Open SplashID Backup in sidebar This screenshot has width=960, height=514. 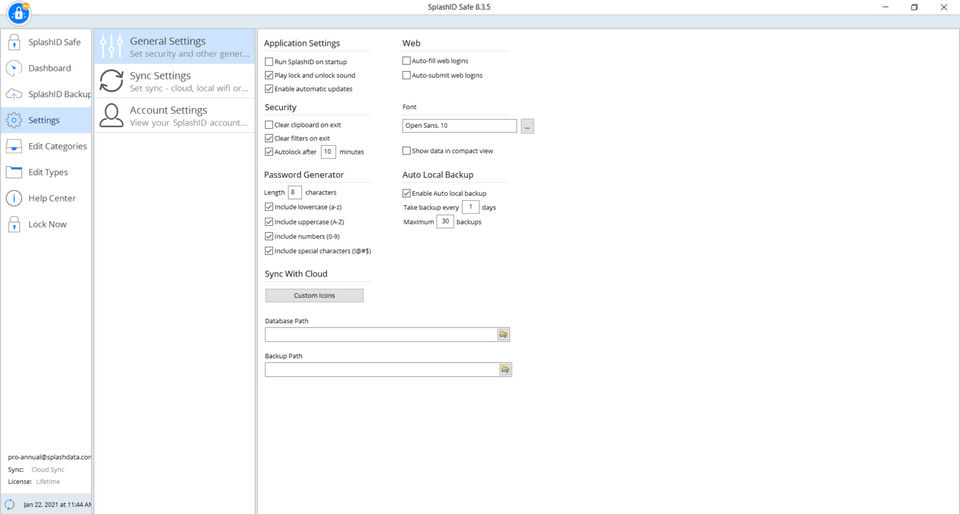[x=46, y=94]
